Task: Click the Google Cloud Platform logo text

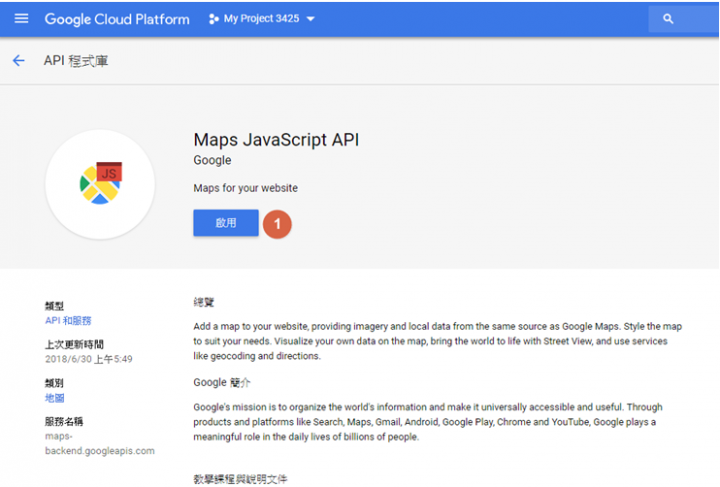Action: pos(117,19)
